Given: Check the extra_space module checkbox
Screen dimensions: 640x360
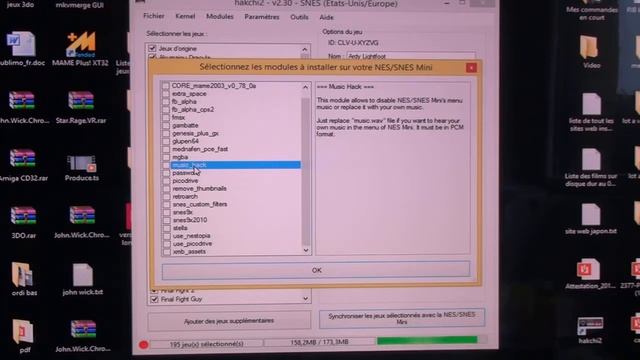Looking at the screenshot, I should coord(166,94).
